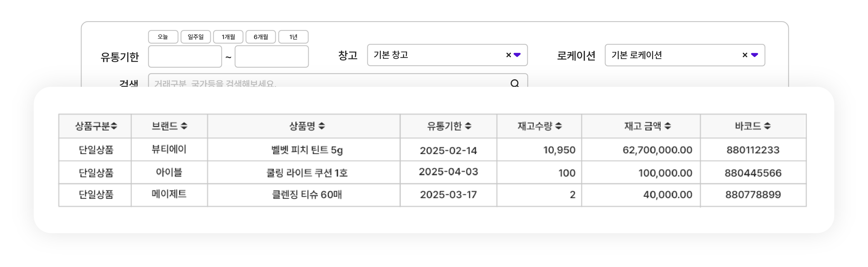The width and height of the screenshot is (868, 267).
Task: Expand the 창고 dropdown arrow
Action: pyautogui.click(x=517, y=55)
